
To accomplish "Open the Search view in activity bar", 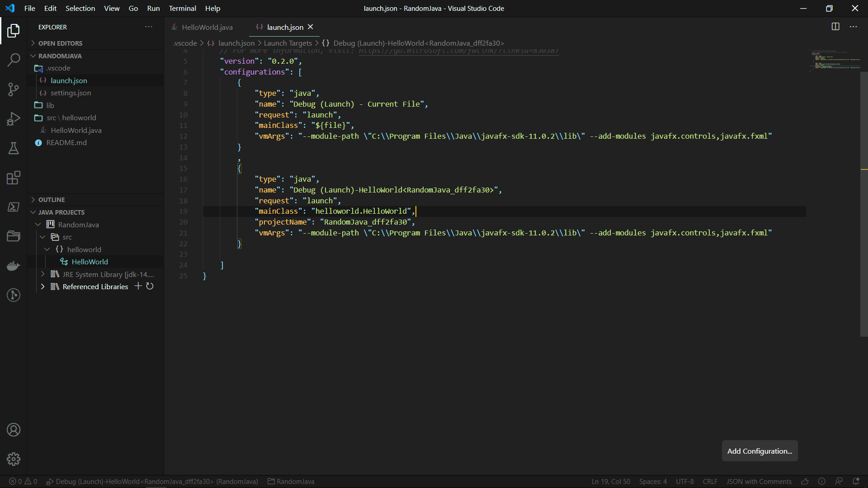I will click(x=14, y=60).
